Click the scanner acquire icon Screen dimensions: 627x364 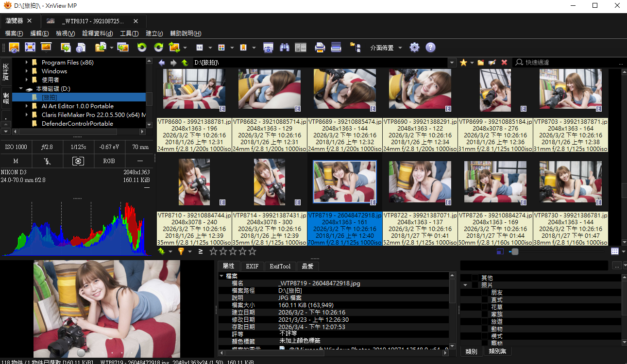[x=336, y=48]
